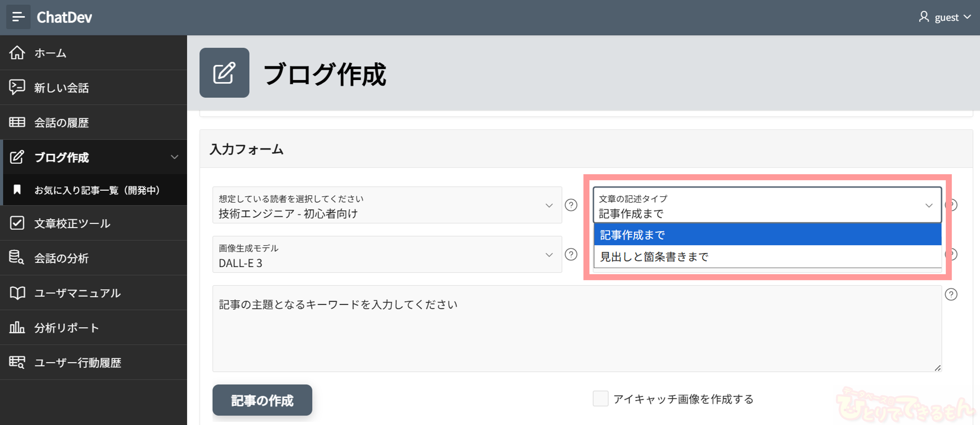Open the ユーザマニュアル sidebar item
Viewport: 980px width, 425px height.
[x=77, y=293]
